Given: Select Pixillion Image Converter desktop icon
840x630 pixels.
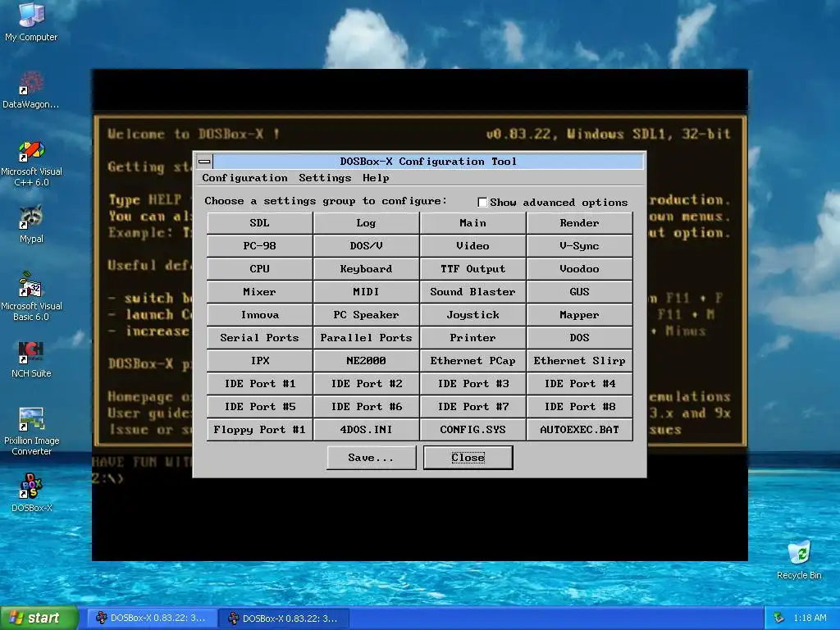Looking at the screenshot, I should pos(31,431).
